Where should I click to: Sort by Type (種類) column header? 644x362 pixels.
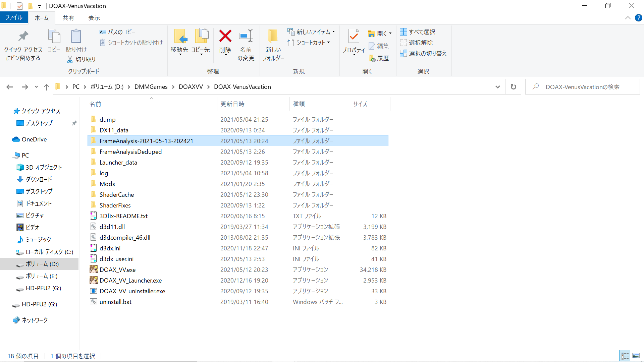[320, 104]
